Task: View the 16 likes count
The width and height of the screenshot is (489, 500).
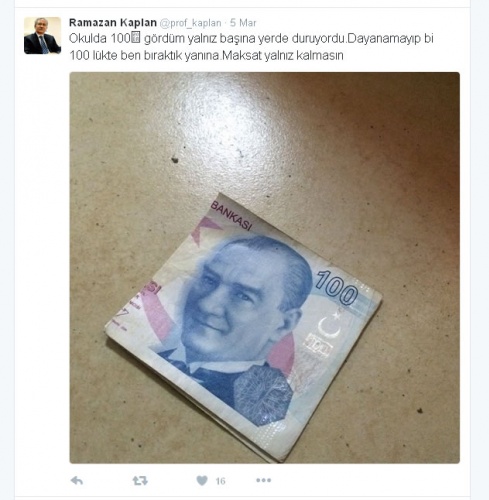Action: coord(220,481)
